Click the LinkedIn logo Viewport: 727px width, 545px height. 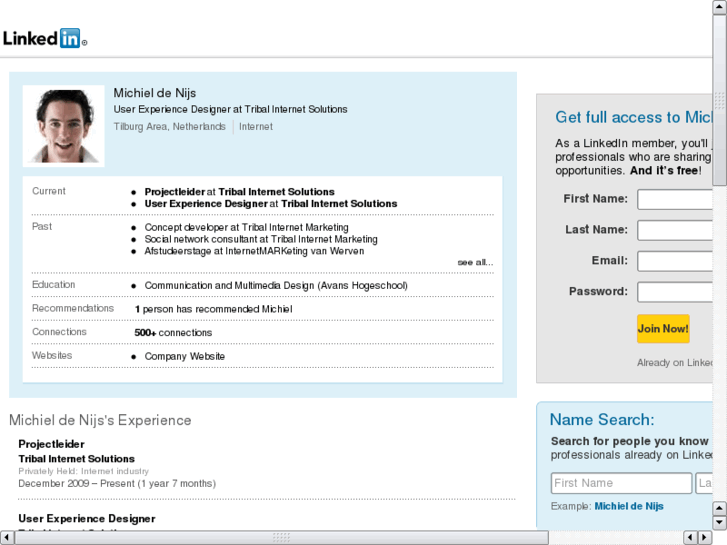pos(45,38)
